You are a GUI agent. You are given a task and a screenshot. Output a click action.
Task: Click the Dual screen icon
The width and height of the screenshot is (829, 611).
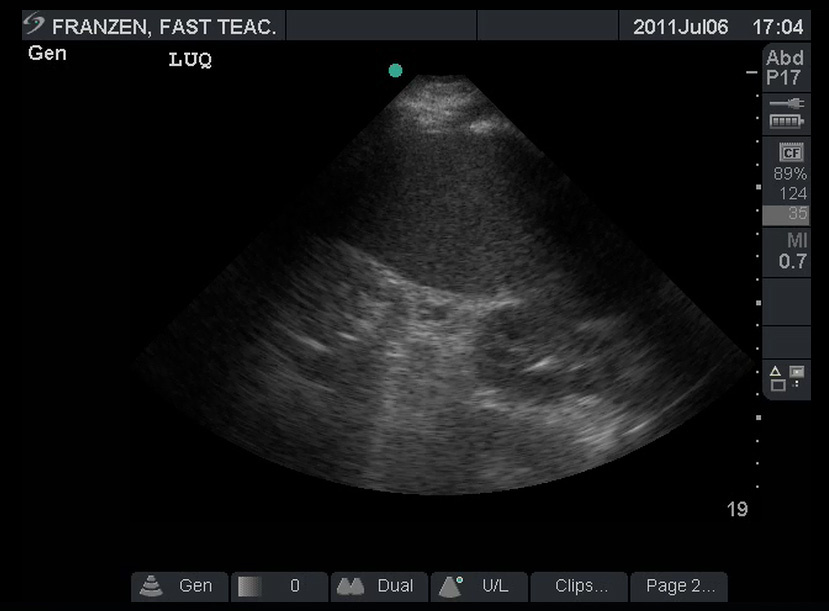click(x=351, y=586)
